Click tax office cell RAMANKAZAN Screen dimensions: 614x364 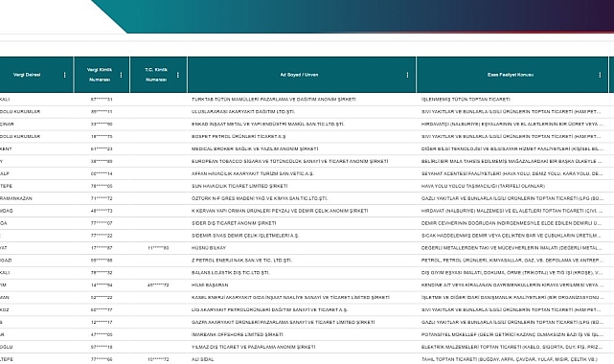point(16,198)
